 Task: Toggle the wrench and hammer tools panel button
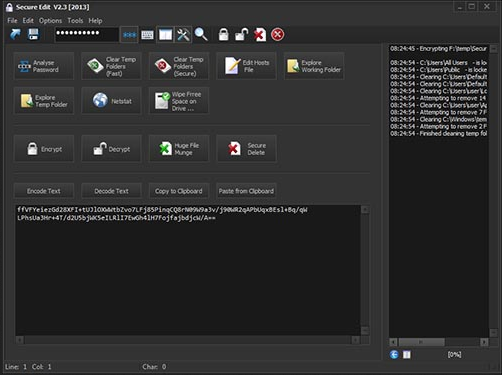click(x=183, y=34)
